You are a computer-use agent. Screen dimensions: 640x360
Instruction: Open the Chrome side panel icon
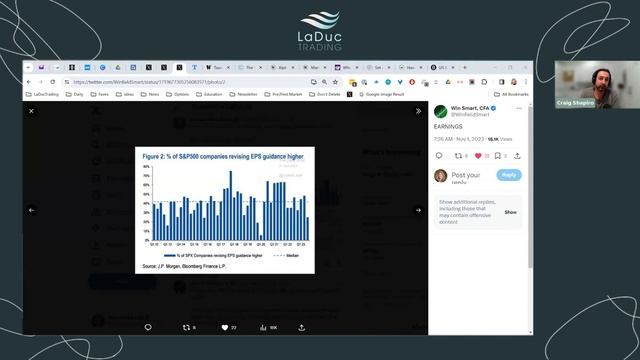(x=501, y=82)
